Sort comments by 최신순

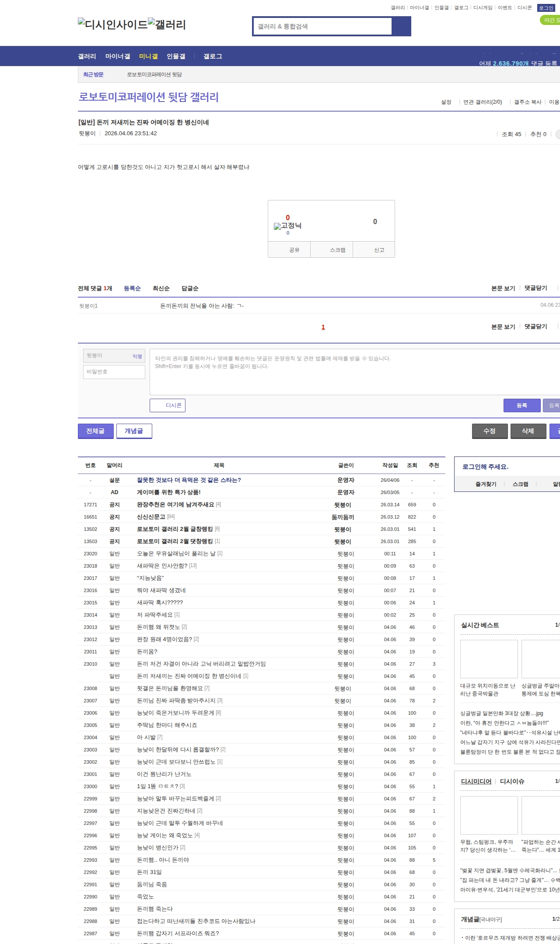[x=161, y=288]
